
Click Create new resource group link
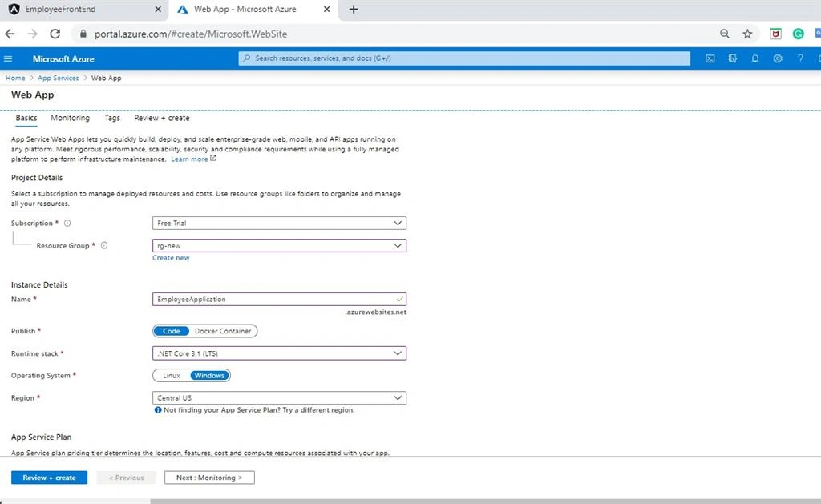pos(171,258)
